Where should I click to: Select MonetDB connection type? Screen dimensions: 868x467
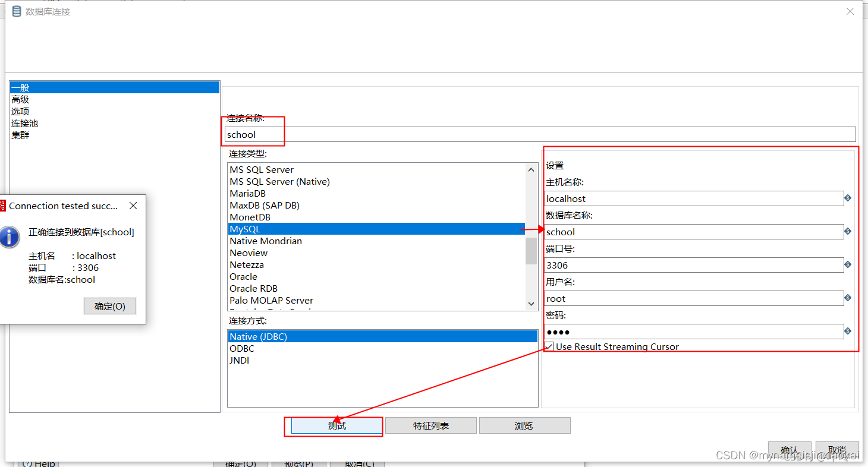[376, 217]
